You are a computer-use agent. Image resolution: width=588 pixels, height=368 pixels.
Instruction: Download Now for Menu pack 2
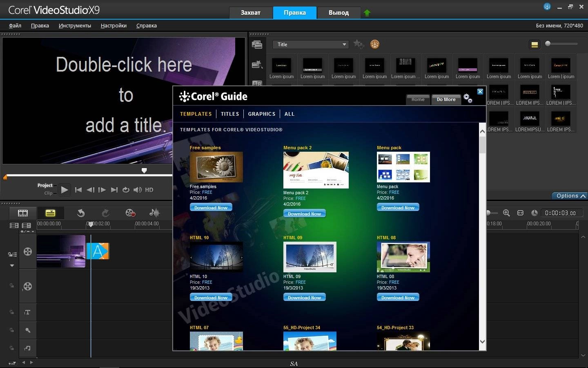coord(305,214)
